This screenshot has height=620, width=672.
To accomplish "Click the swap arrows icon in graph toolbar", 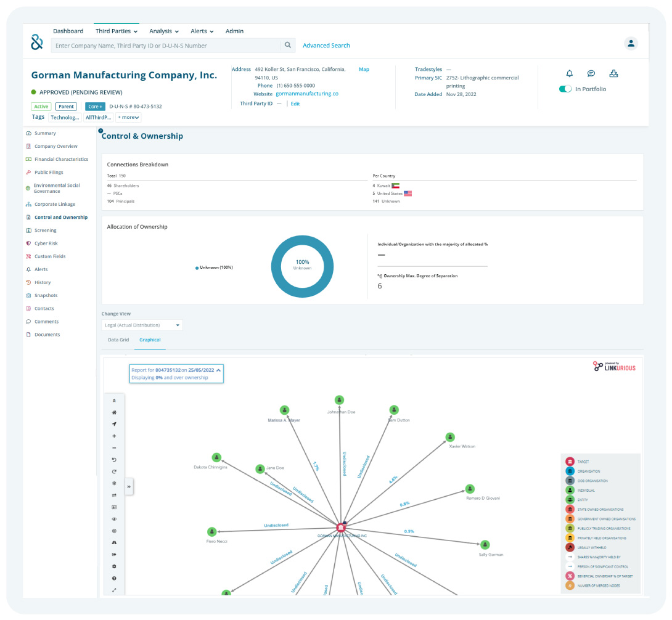I will click(x=114, y=496).
